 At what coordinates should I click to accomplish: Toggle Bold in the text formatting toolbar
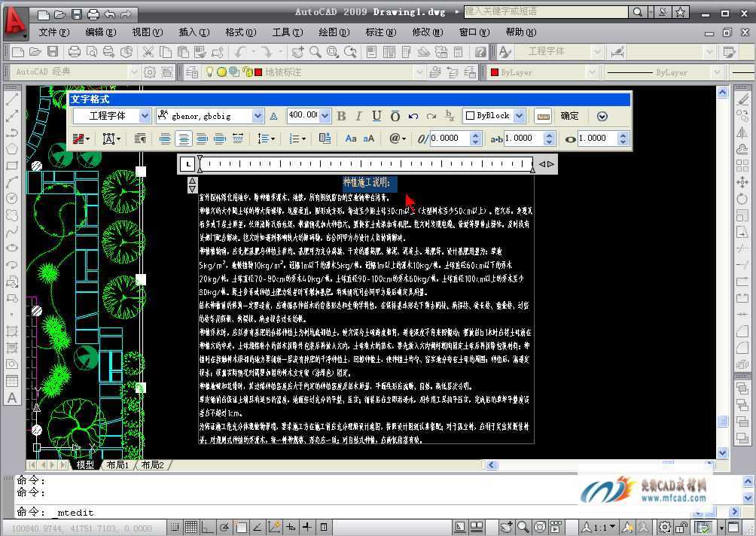click(341, 116)
